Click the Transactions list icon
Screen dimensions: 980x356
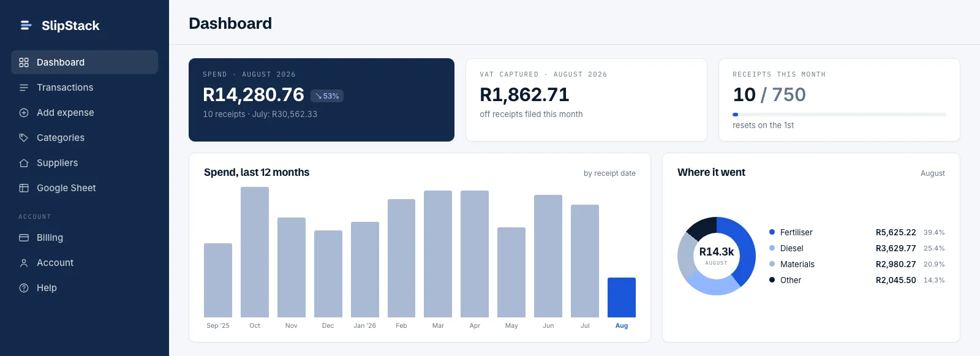tap(24, 88)
